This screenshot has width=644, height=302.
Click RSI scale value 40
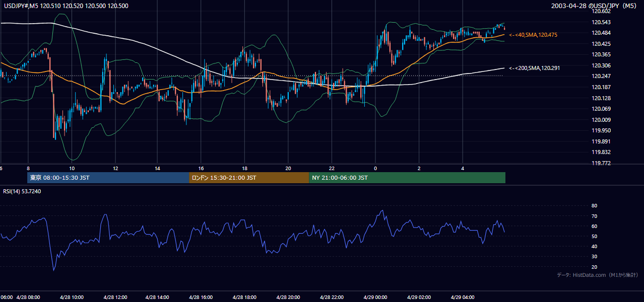pyautogui.click(x=594, y=246)
